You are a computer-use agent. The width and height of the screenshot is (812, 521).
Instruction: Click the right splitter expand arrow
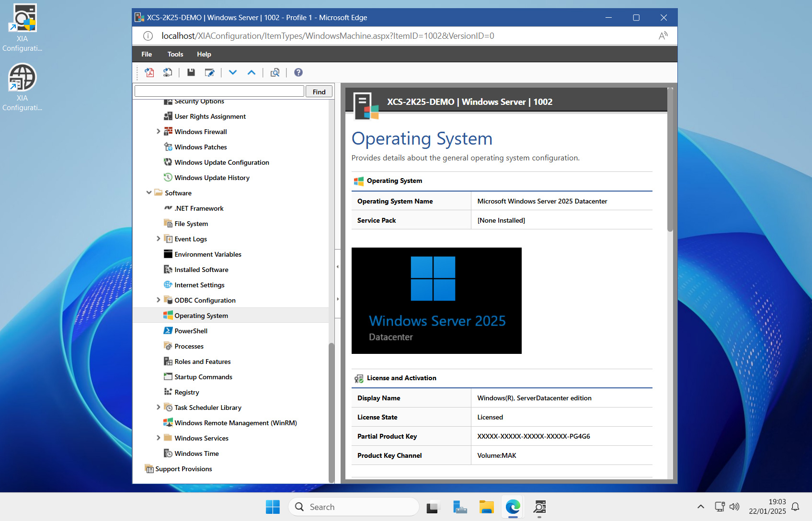(338, 299)
